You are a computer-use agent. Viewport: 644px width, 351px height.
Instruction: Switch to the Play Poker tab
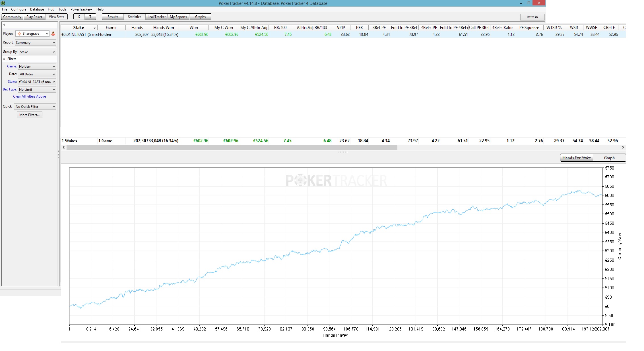point(34,17)
